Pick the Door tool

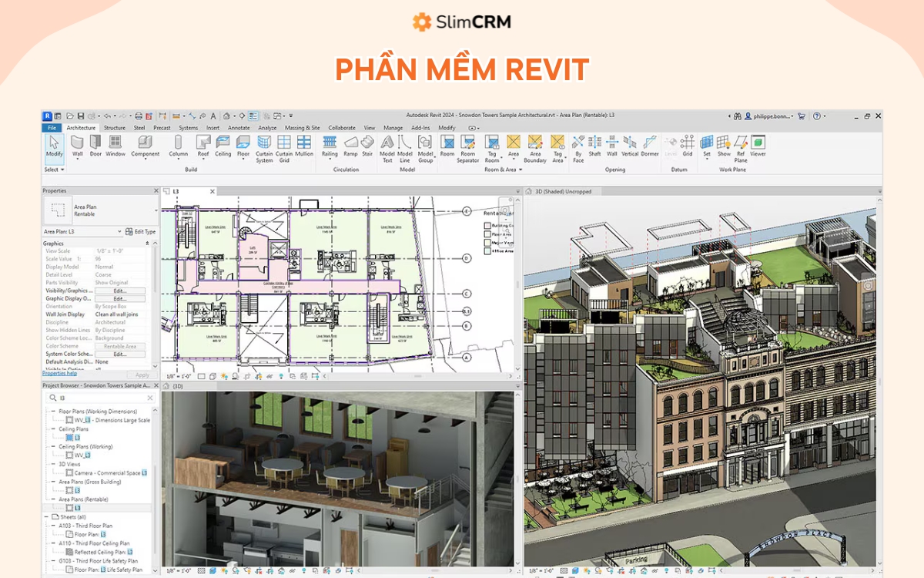click(95, 146)
